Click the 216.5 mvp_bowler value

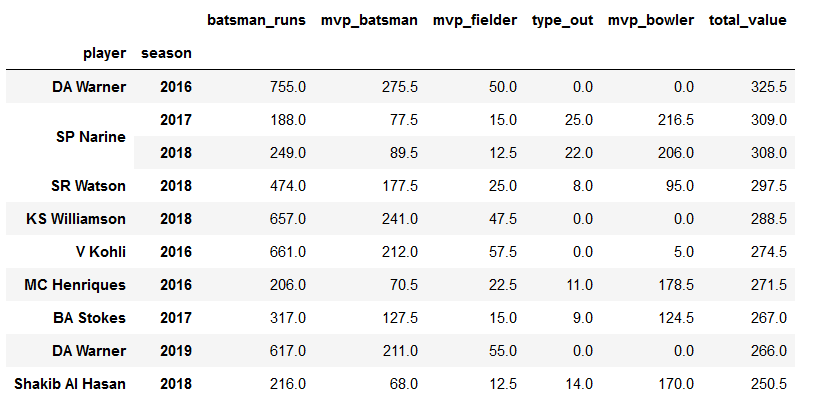pos(676,119)
